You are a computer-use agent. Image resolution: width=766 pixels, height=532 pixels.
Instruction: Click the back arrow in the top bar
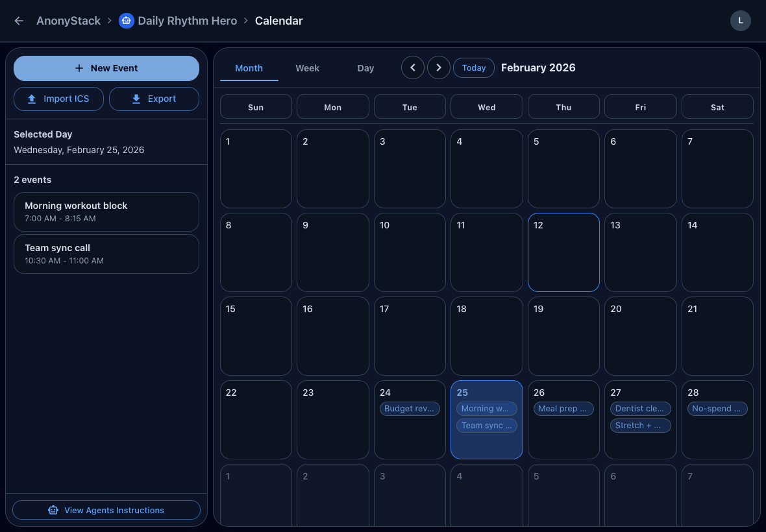point(18,20)
